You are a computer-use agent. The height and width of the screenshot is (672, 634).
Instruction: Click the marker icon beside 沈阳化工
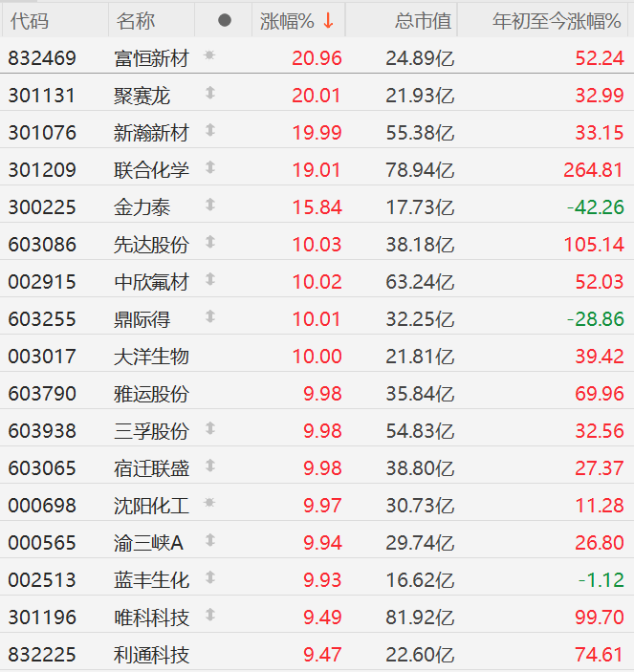[x=209, y=504]
